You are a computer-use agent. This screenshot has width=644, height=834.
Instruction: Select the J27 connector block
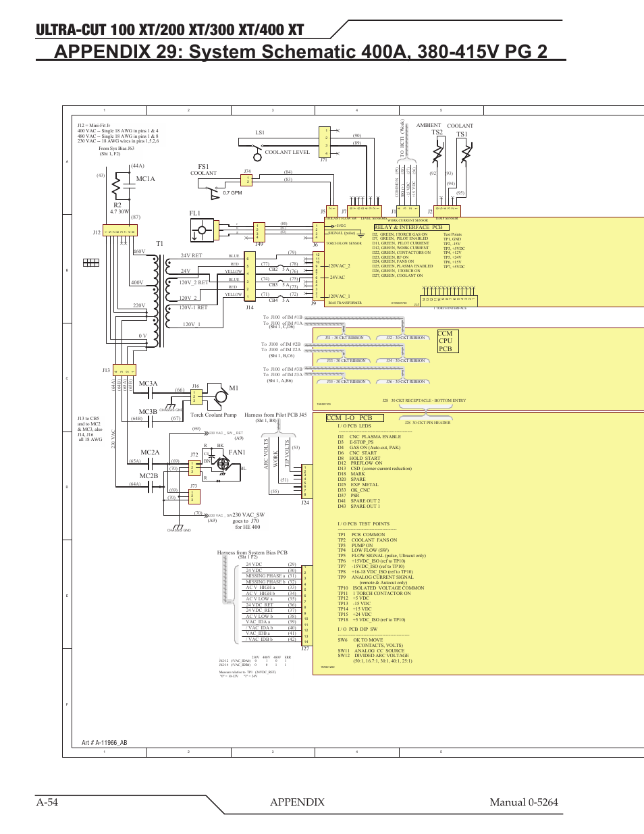click(306, 605)
